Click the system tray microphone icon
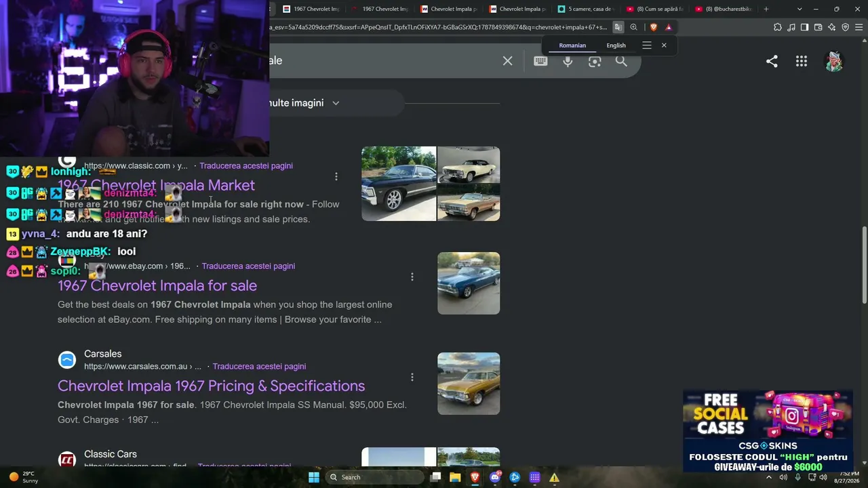The width and height of the screenshot is (868, 488). coord(797,477)
